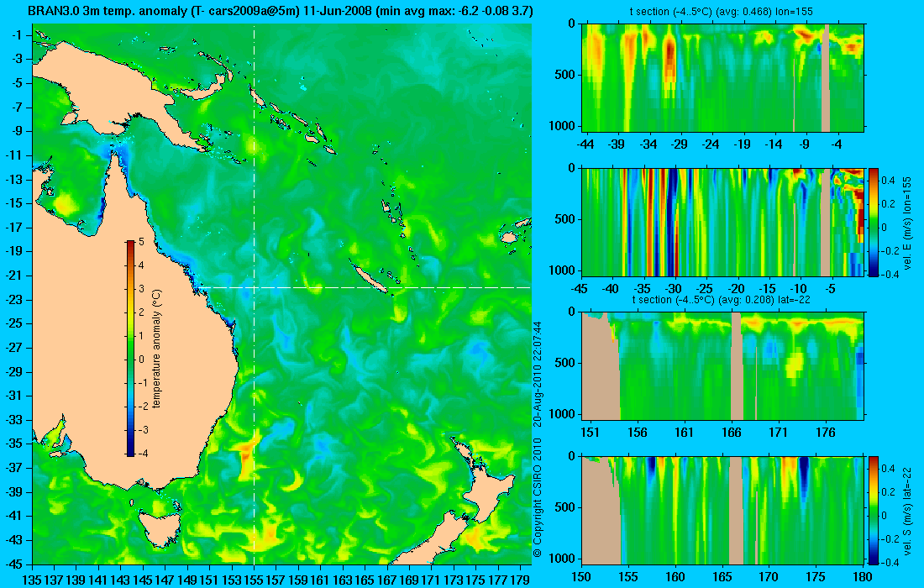The image size is (924, 588).
Task: Click the '-5' tick under the vel. E section
Action: [830, 289]
